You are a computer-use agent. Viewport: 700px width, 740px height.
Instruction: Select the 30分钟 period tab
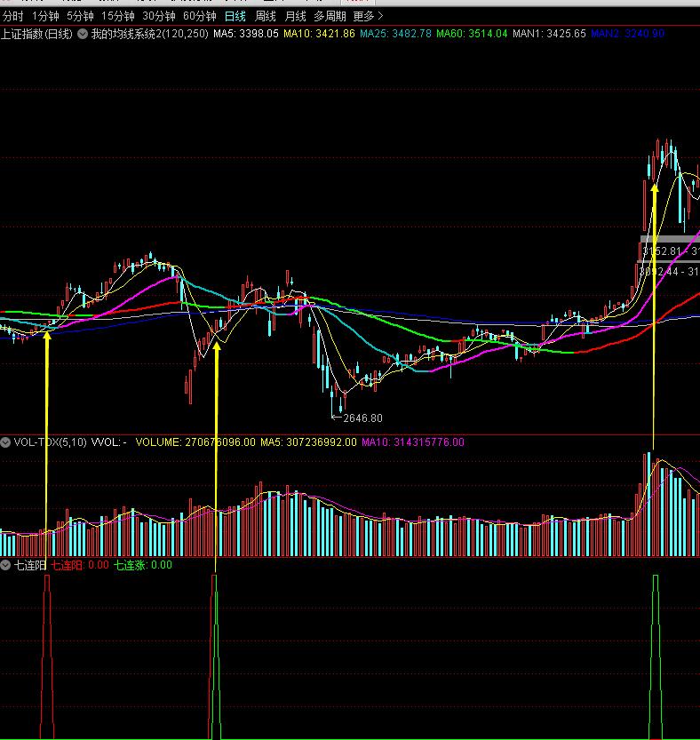click(159, 17)
